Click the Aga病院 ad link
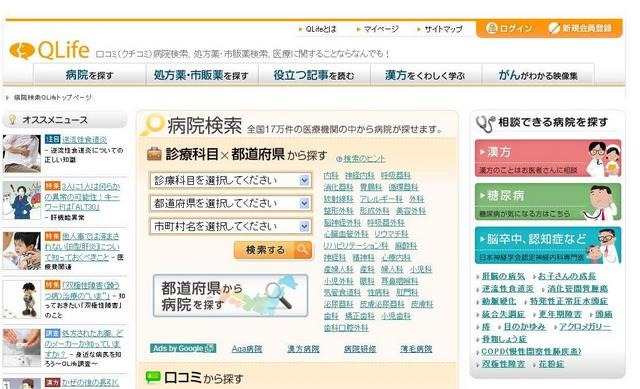The image size is (640, 389). pos(247,349)
